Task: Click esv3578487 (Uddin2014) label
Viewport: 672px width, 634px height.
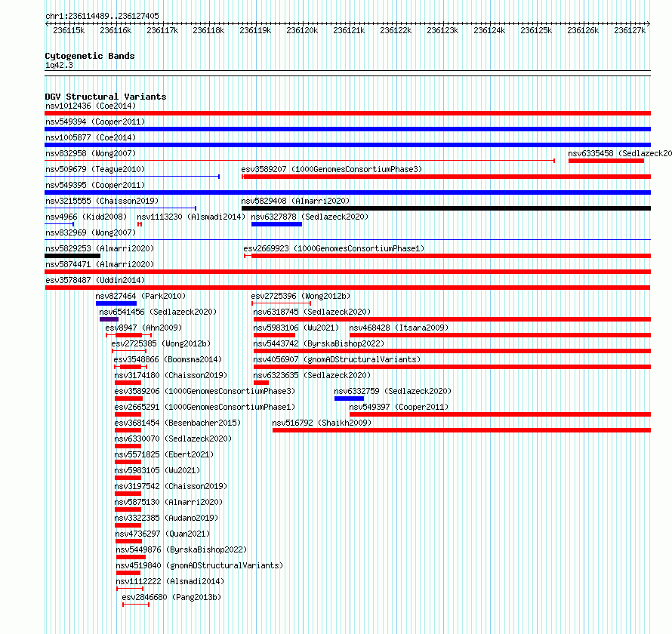Action: coord(95,280)
